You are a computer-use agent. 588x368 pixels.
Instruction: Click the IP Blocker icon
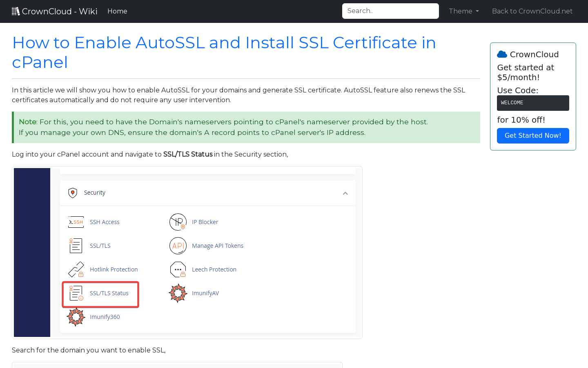pos(178,222)
